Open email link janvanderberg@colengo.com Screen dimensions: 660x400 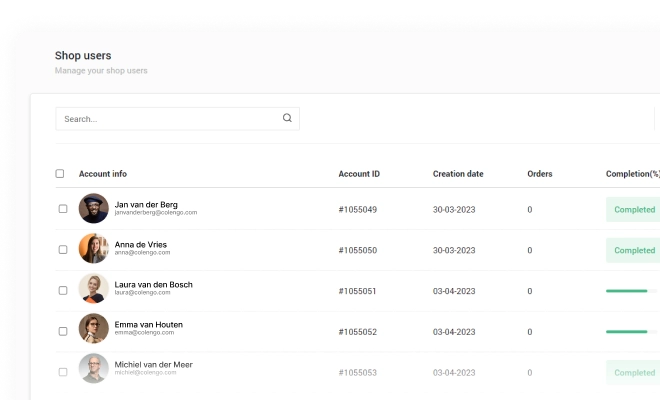pyautogui.click(x=156, y=213)
